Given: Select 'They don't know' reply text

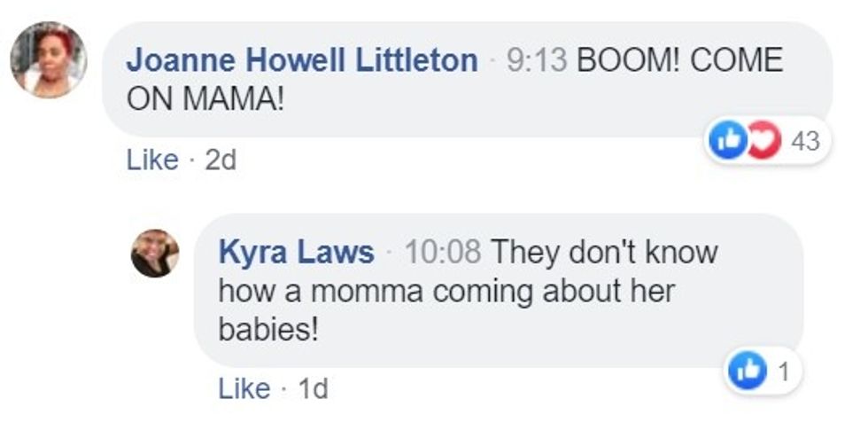Looking at the screenshot, I should pos(604,253).
